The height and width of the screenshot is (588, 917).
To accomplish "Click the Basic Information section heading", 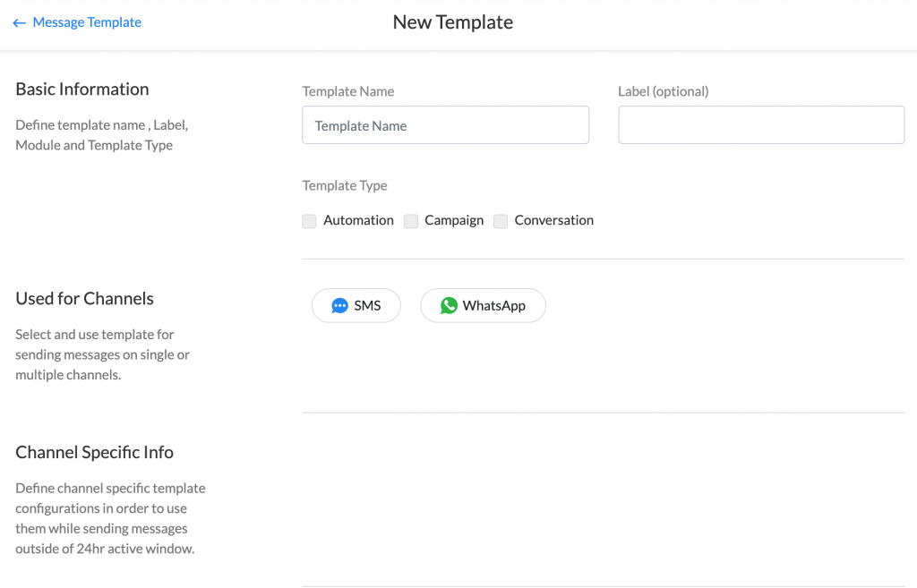I will click(82, 89).
